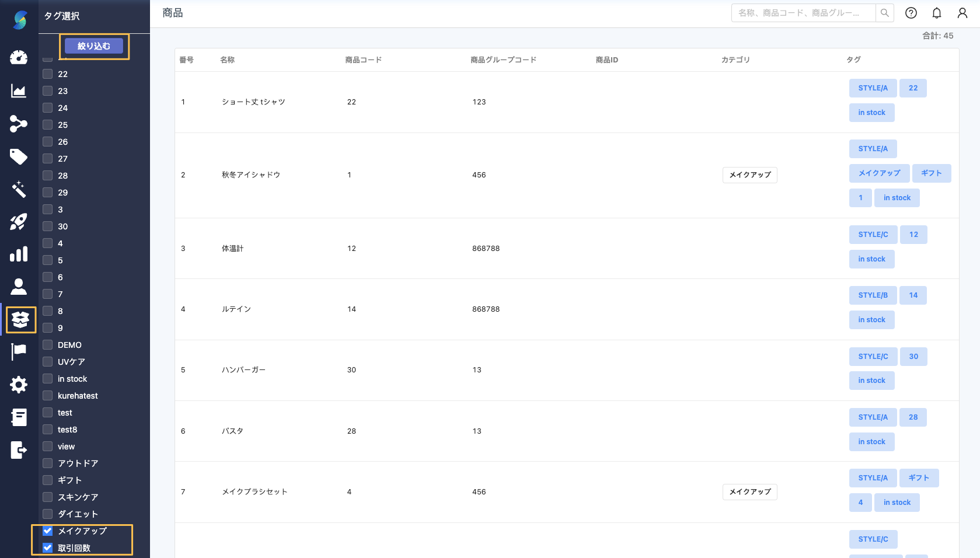Open settings via the gear icon
Image resolution: width=980 pixels, height=558 pixels.
coord(19,385)
